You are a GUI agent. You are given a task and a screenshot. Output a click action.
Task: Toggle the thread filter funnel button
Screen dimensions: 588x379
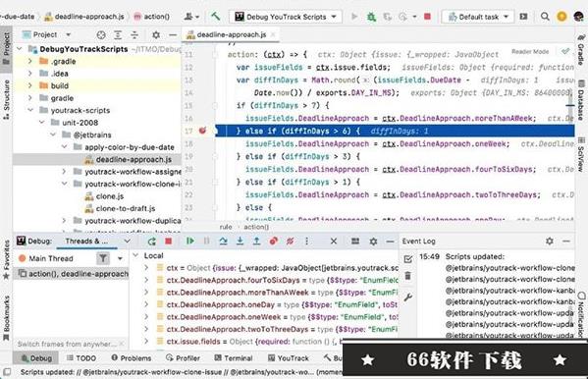click(103, 258)
